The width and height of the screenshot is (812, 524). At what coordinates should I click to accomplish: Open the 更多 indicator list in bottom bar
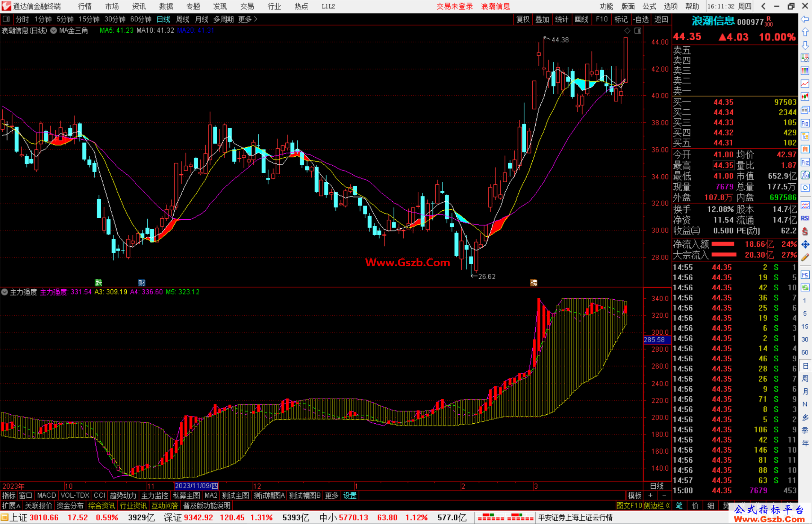[x=332, y=495]
